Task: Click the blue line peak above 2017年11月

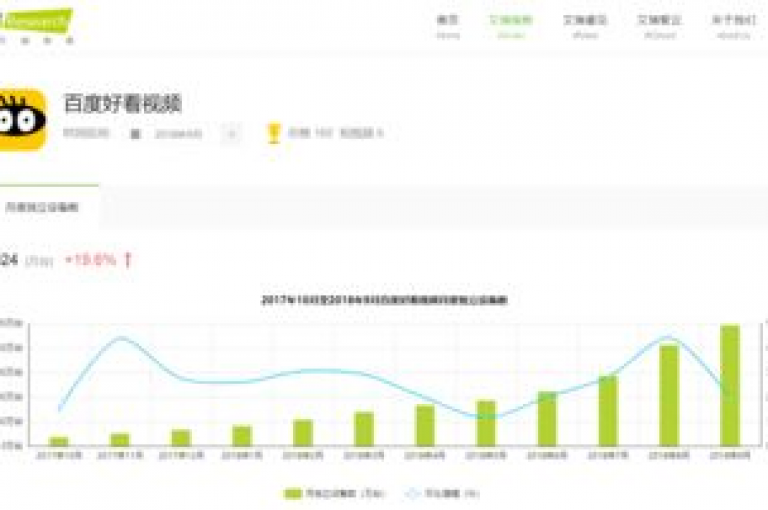Action: pyautogui.click(x=120, y=337)
